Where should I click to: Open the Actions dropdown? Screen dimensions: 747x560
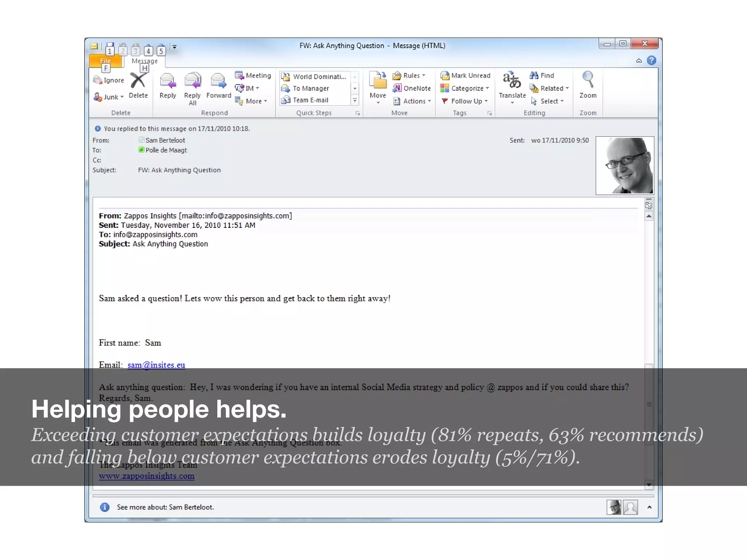click(412, 101)
